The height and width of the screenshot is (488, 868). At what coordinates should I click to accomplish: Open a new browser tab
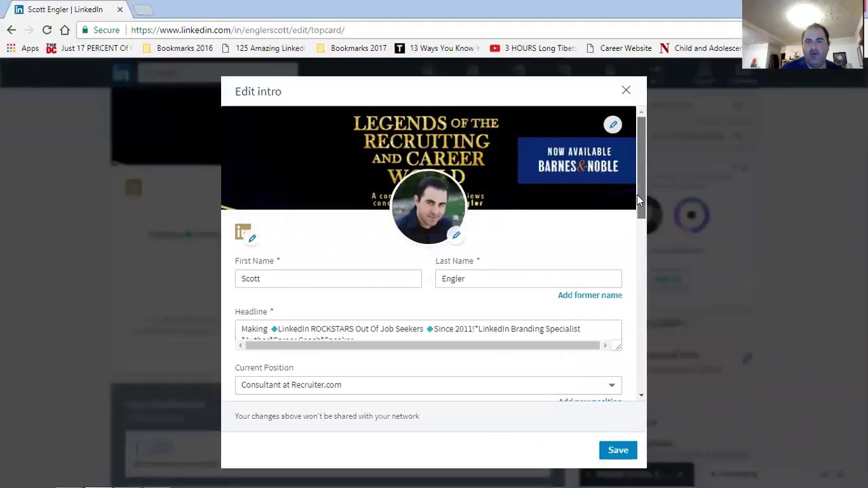(x=143, y=9)
